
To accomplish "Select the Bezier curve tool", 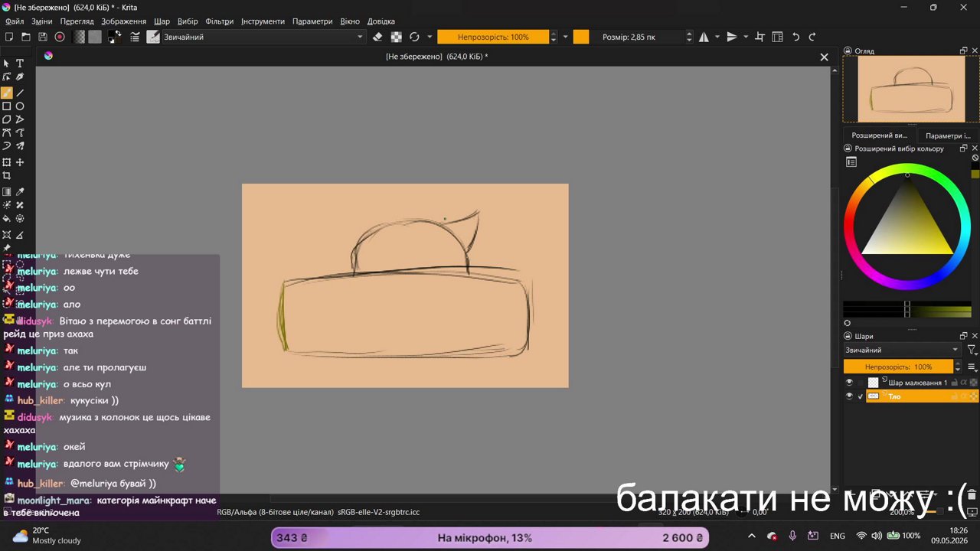I will [x=7, y=132].
